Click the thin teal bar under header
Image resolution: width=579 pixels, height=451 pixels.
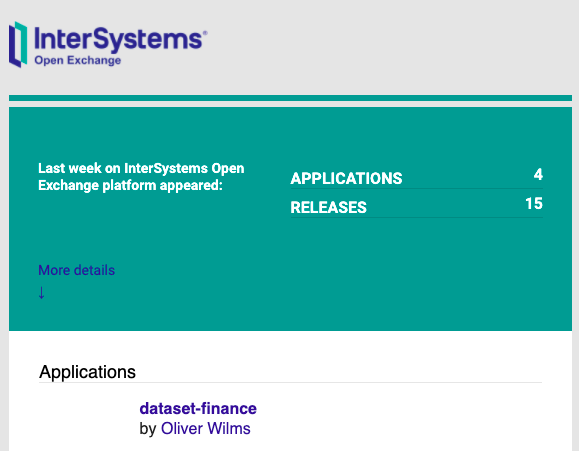tap(290, 98)
